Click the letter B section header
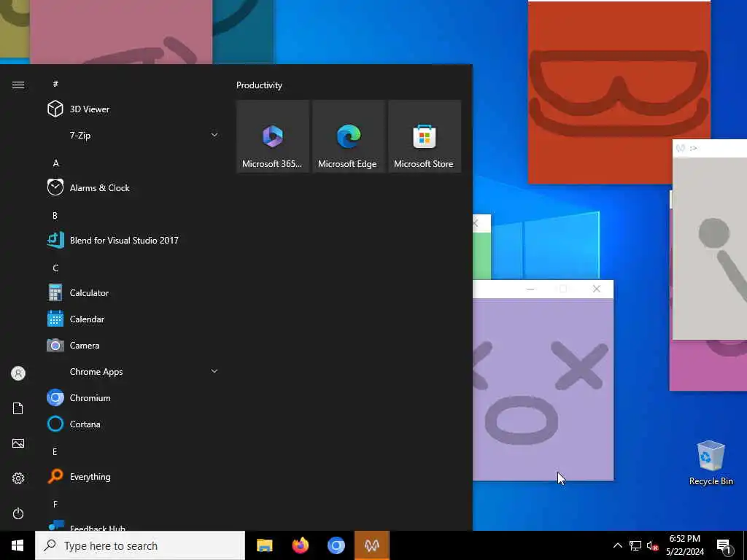 tap(55, 215)
